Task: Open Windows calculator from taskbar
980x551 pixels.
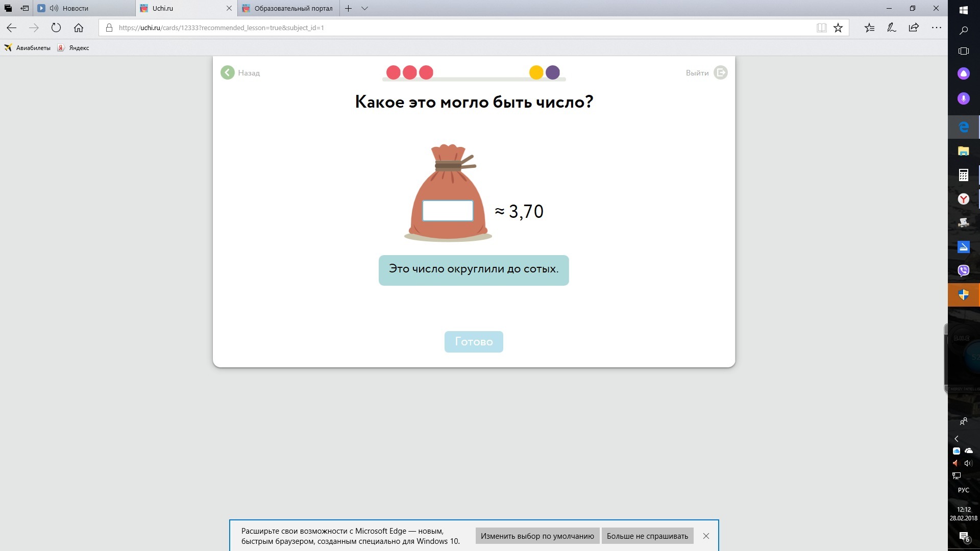Action: tap(963, 175)
